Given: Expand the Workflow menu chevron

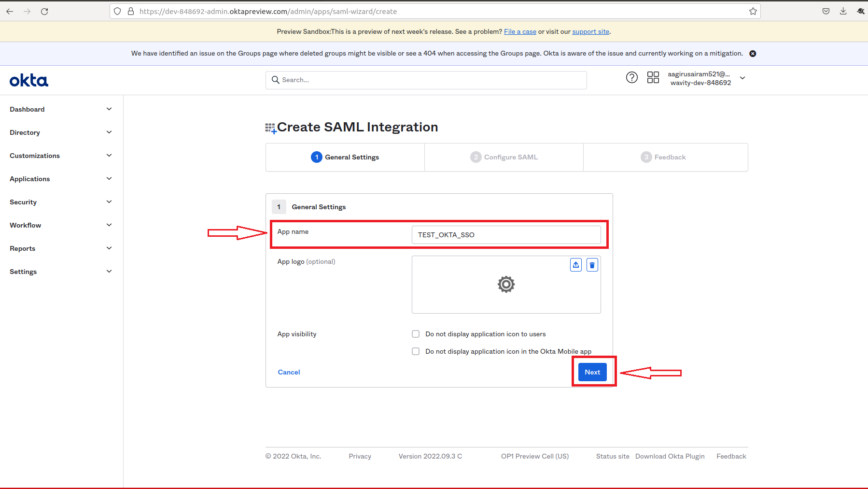Looking at the screenshot, I should tap(109, 225).
